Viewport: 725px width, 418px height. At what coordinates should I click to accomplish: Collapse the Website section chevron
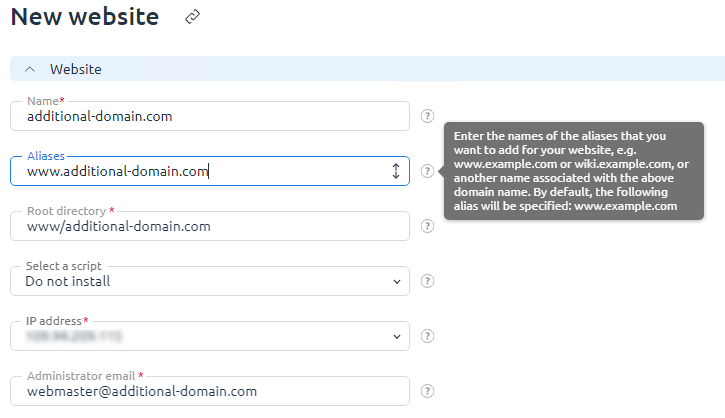click(29, 69)
